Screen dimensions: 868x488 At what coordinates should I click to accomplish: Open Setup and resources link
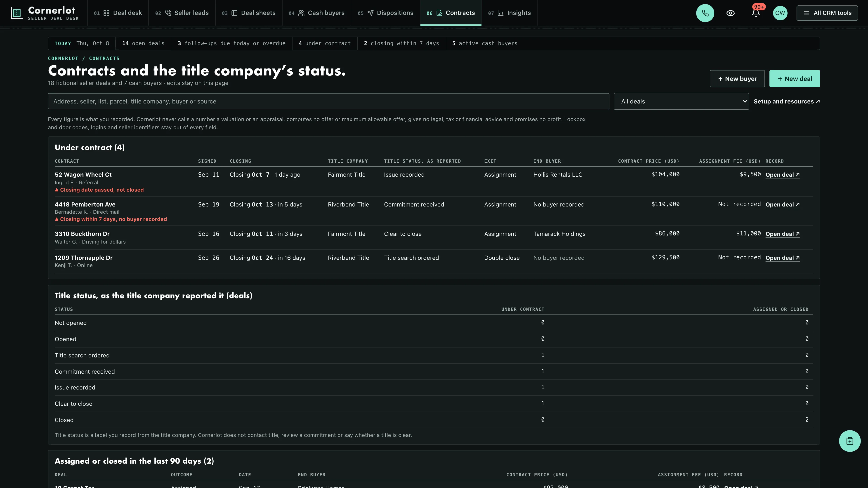(x=786, y=101)
